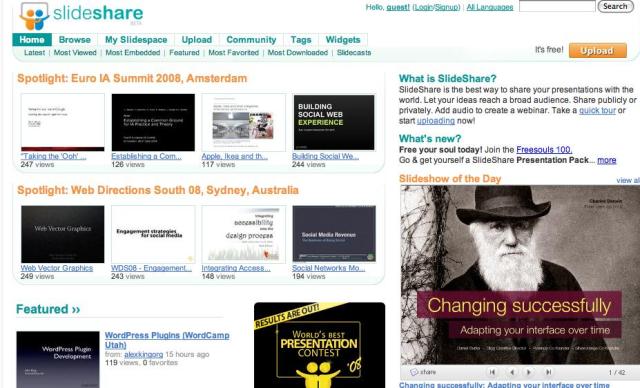640x388 pixels.
Task: Open 'WDS08 - Engagement...' title link
Action: 151,268
